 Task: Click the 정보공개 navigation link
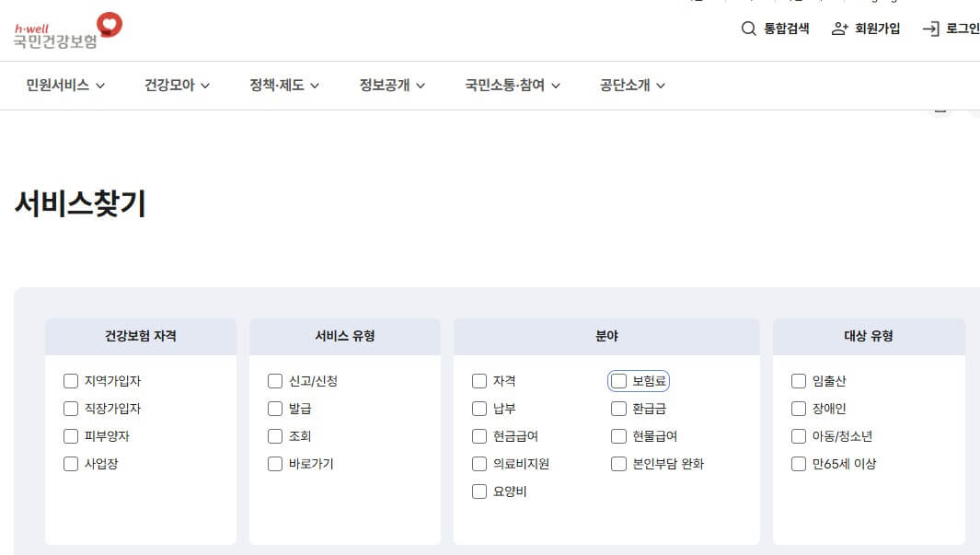[385, 85]
